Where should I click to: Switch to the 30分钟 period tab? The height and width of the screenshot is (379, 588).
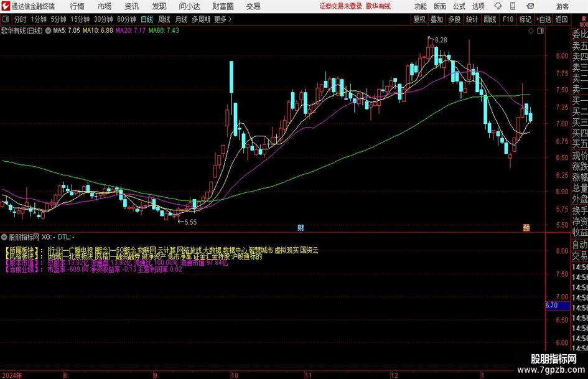coord(103,19)
